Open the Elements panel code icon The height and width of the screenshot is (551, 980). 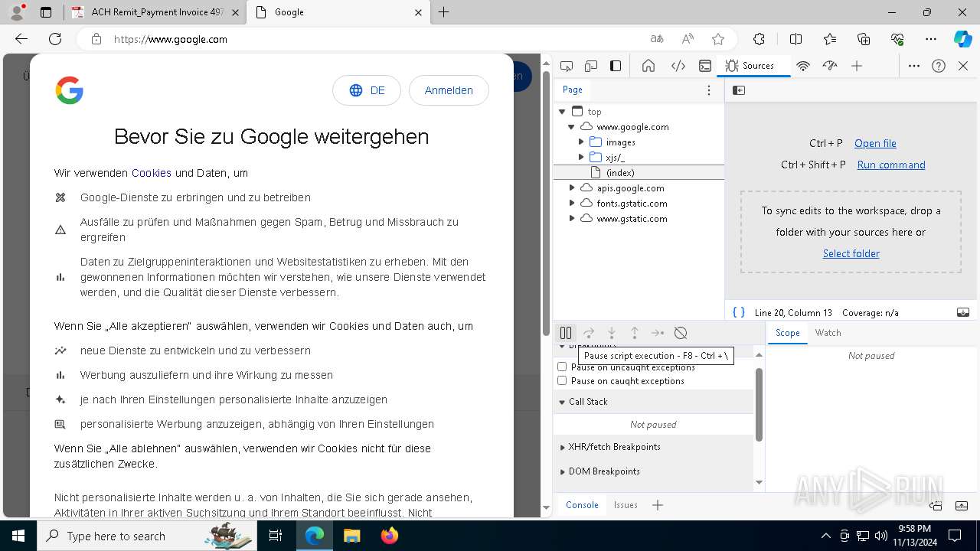tap(678, 66)
